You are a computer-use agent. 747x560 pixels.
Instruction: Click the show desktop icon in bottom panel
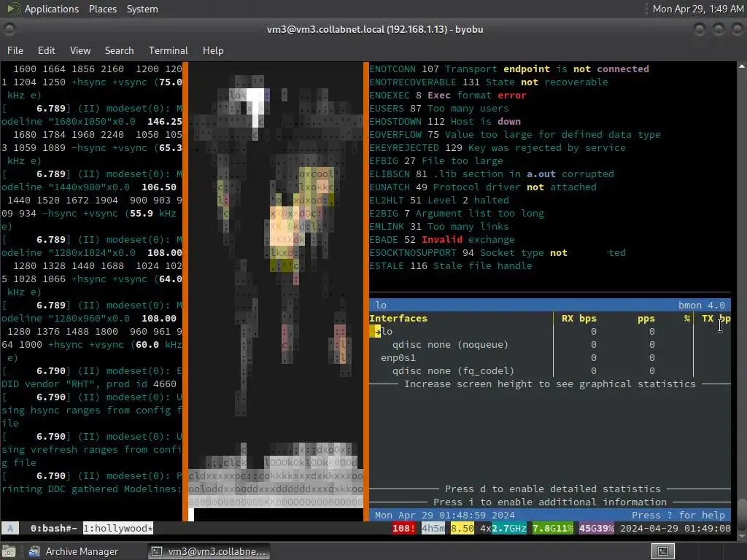[9, 551]
